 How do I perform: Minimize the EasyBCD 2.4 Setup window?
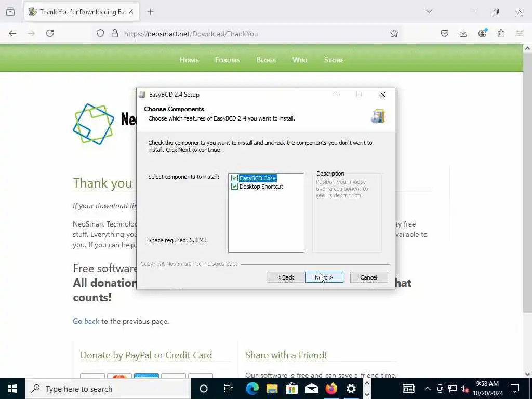(x=336, y=95)
